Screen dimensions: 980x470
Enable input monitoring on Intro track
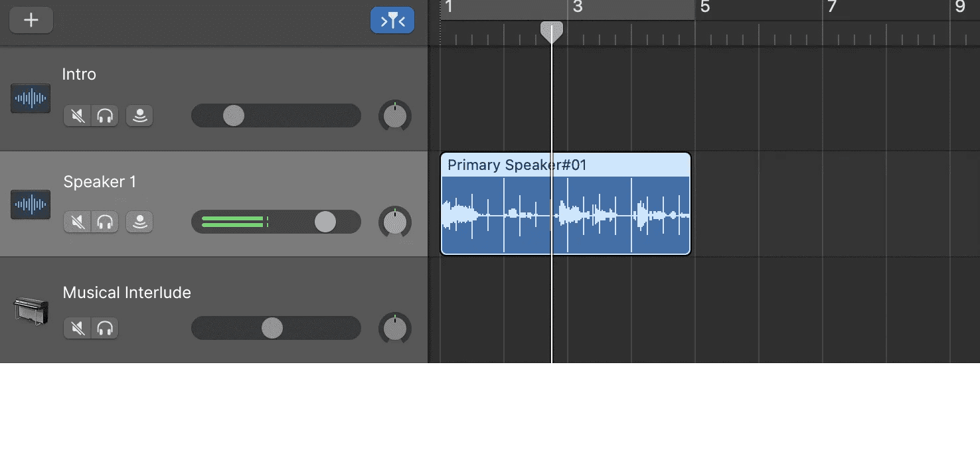(139, 116)
